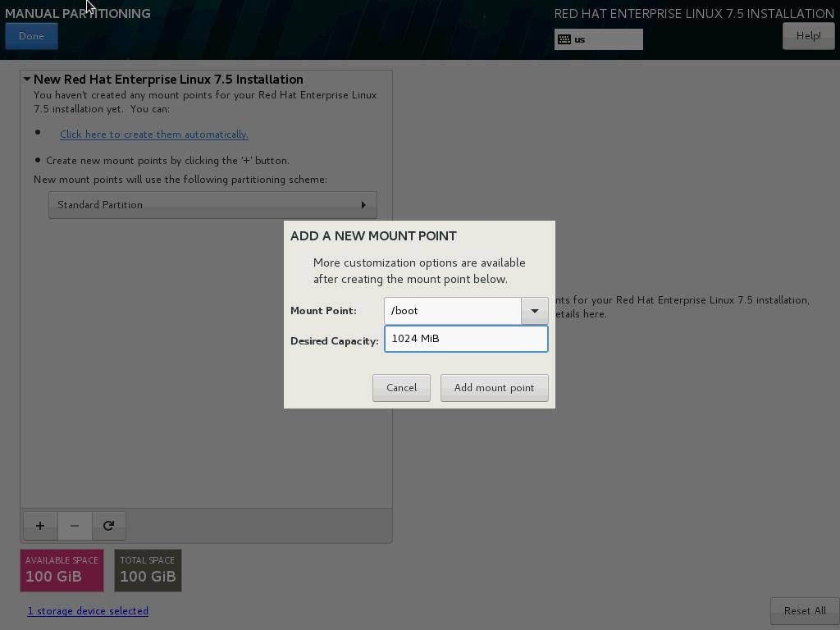This screenshot has width=840, height=630.
Task: Click the ADD A NEW MOUNT POINT title
Action: coord(373,236)
